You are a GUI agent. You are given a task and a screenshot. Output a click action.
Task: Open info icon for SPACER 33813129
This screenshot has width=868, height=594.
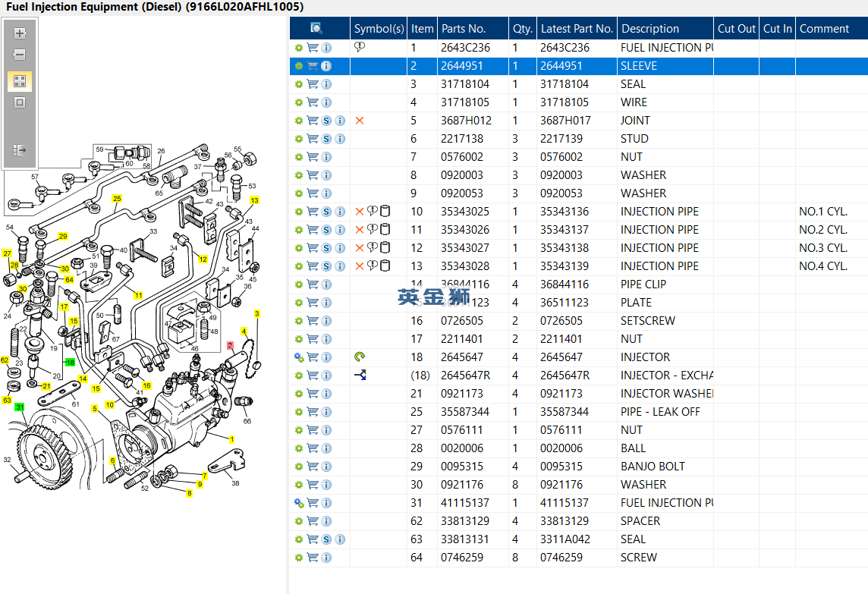(326, 521)
